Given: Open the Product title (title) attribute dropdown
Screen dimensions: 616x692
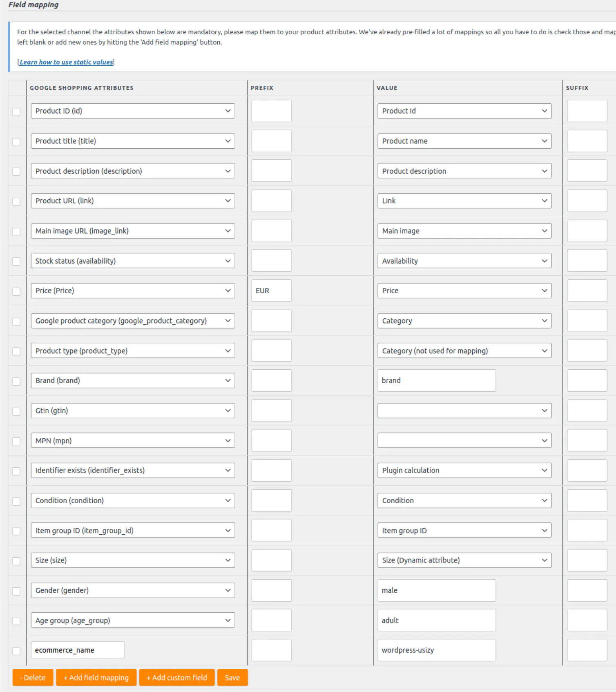Looking at the screenshot, I should (133, 141).
